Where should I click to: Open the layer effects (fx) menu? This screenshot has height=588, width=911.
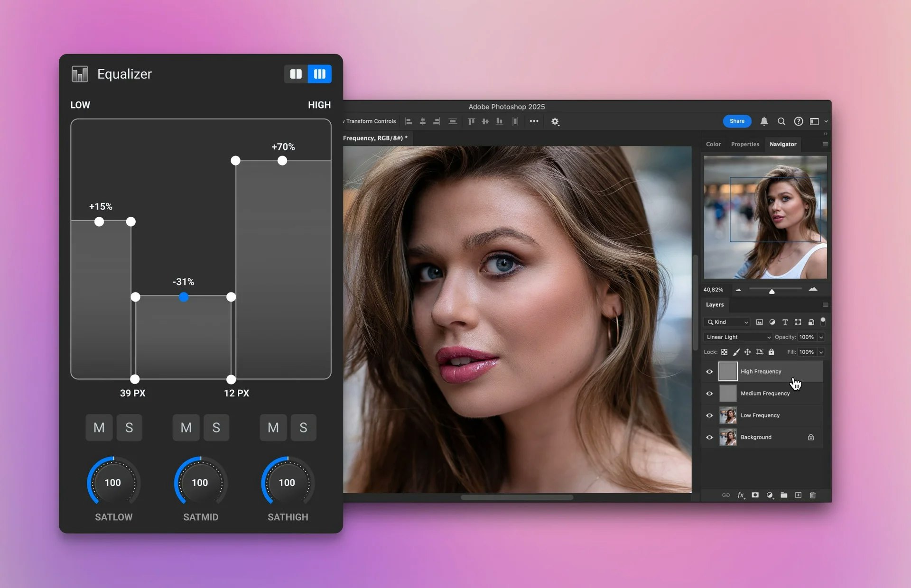click(x=741, y=495)
